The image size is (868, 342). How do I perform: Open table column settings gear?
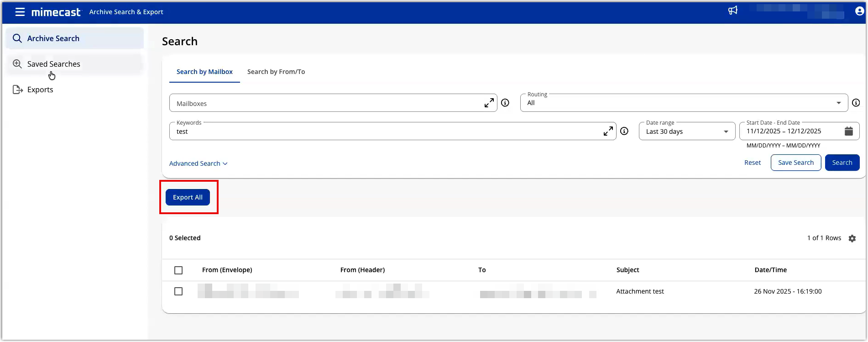click(x=852, y=238)
